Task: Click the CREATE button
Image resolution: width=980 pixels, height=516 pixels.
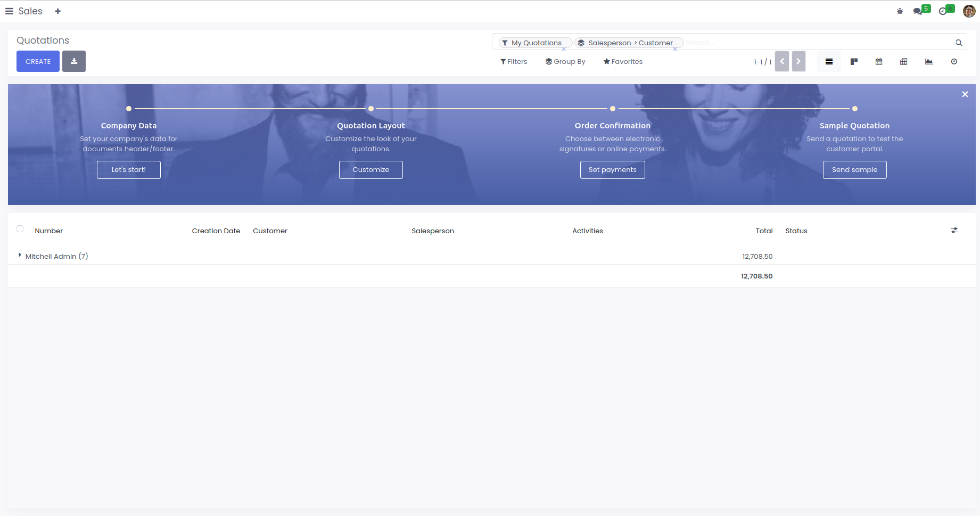Action: click(x=38, y=61)
